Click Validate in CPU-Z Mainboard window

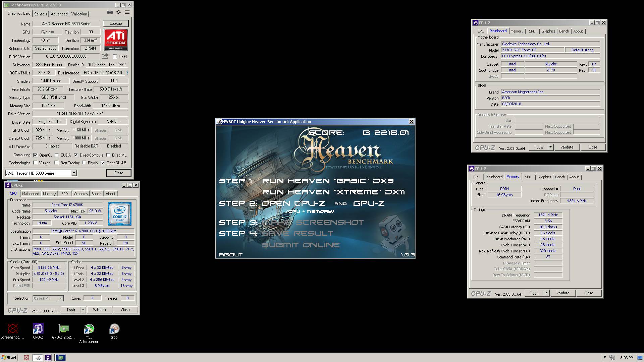pos(567,147)
